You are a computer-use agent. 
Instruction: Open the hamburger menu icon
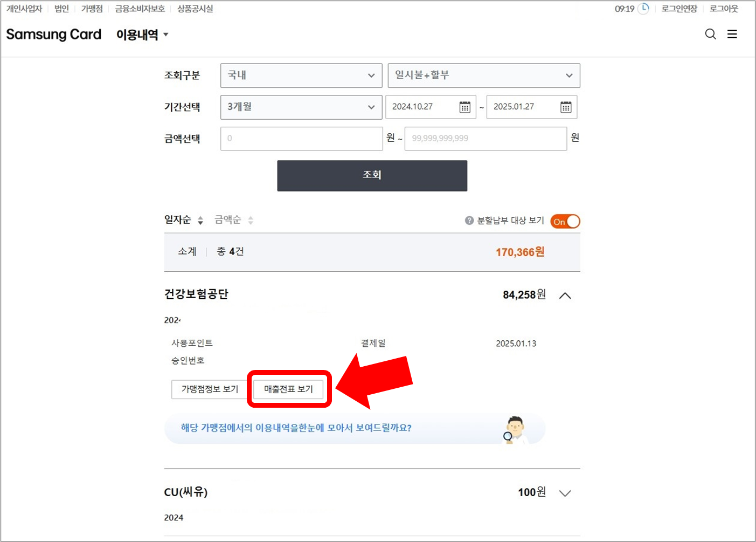732,34
